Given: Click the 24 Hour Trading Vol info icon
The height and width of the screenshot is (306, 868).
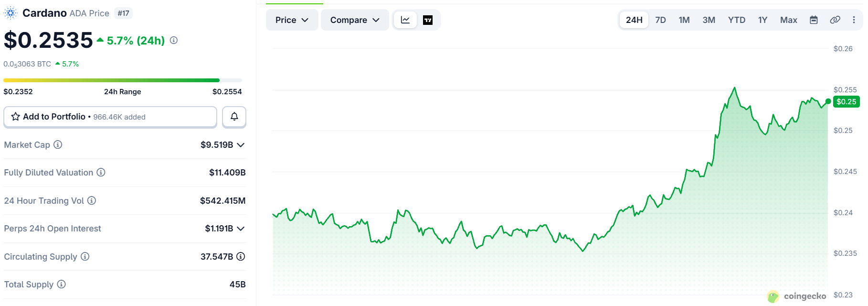Looking at the screenshot, I should (92, 200).
